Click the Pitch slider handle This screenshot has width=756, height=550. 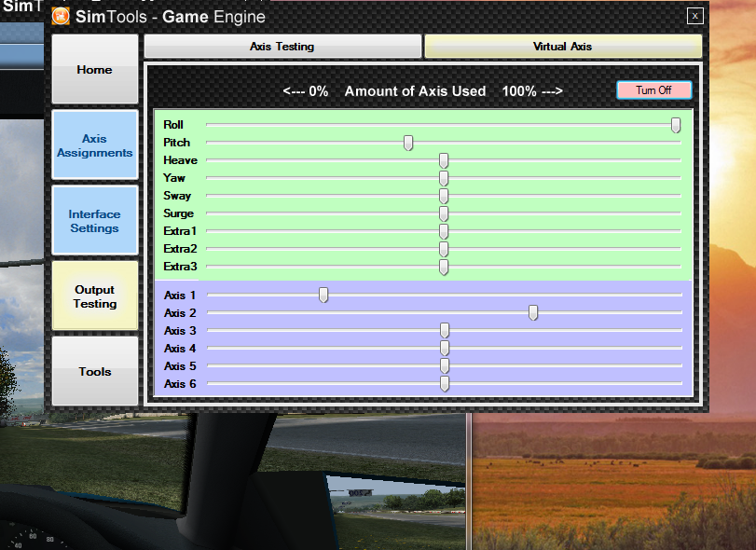(x=408, y=143)
